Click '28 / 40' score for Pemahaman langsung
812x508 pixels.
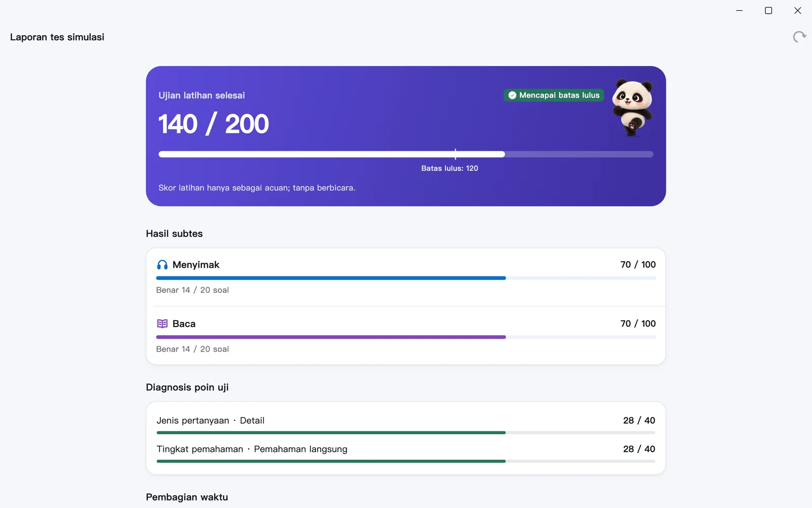click(x=639, y=449)
